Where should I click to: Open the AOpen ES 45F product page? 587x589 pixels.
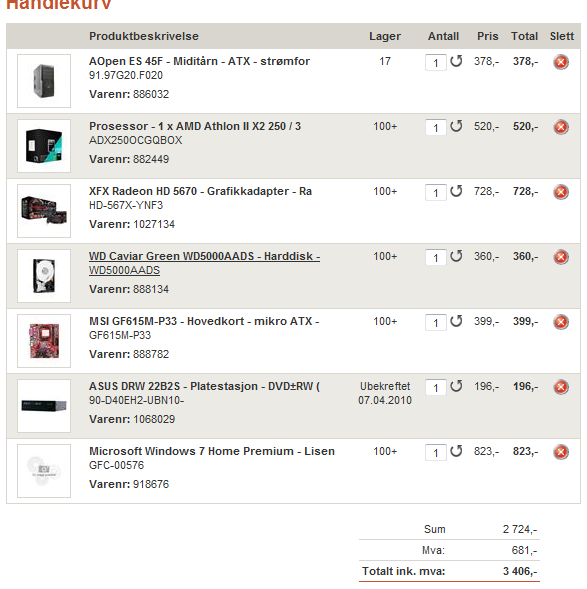199,61
